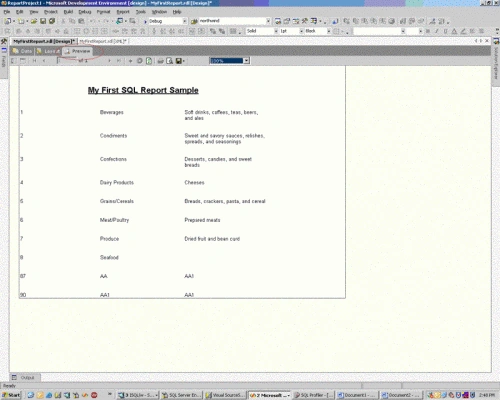Select MyFirstReport.rdl Design document tab
The image size is (500, 400).
coord(43,41)
